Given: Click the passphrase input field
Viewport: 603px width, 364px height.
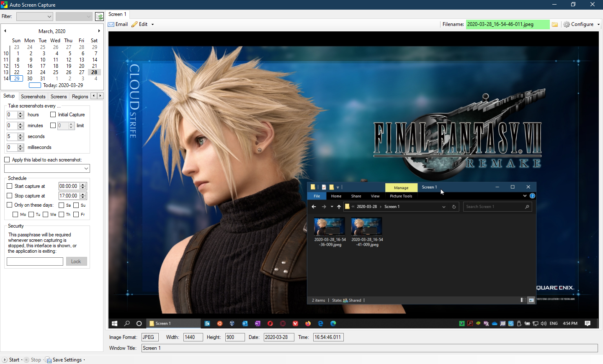Looking at the screenshot, I should [35, 261].
